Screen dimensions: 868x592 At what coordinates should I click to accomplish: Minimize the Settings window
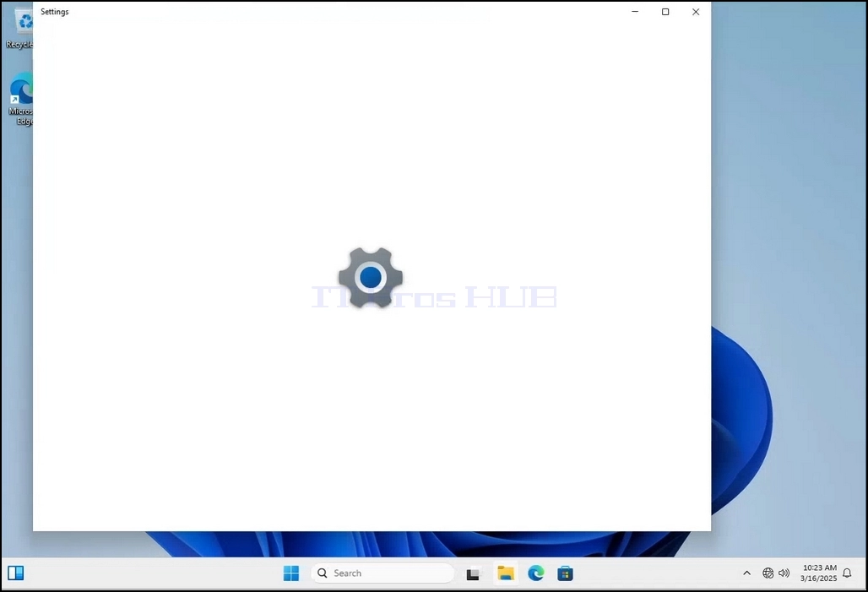click(x=635, y=12)
